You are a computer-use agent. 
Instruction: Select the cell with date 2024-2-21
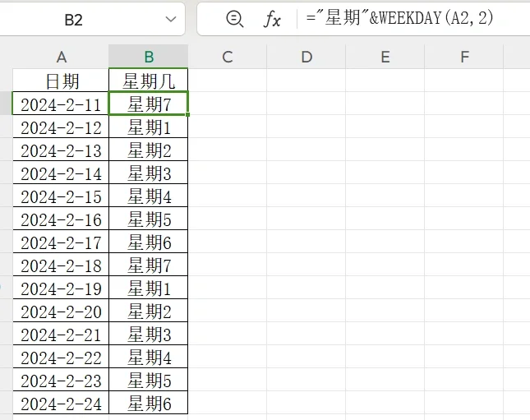coord(61,334)
